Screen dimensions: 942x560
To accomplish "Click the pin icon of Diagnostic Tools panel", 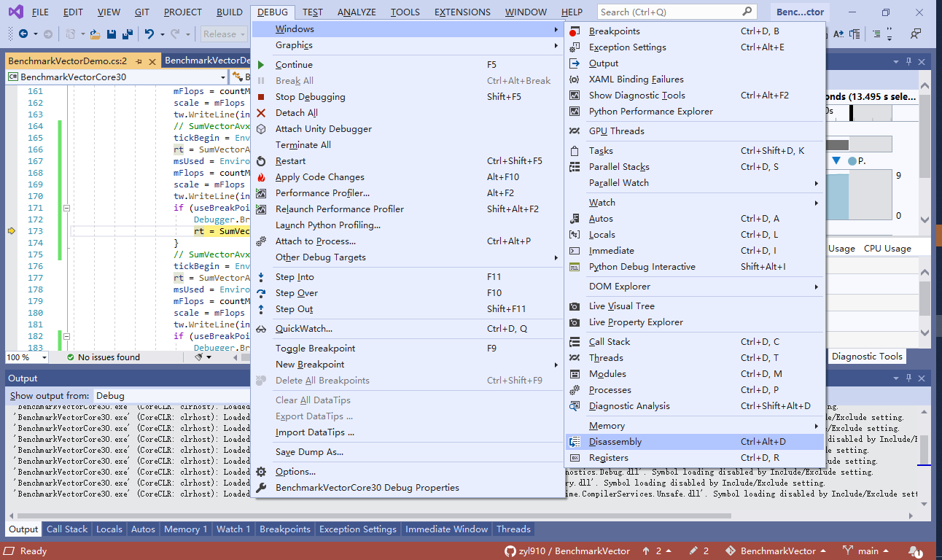I will tap(908, 62).
